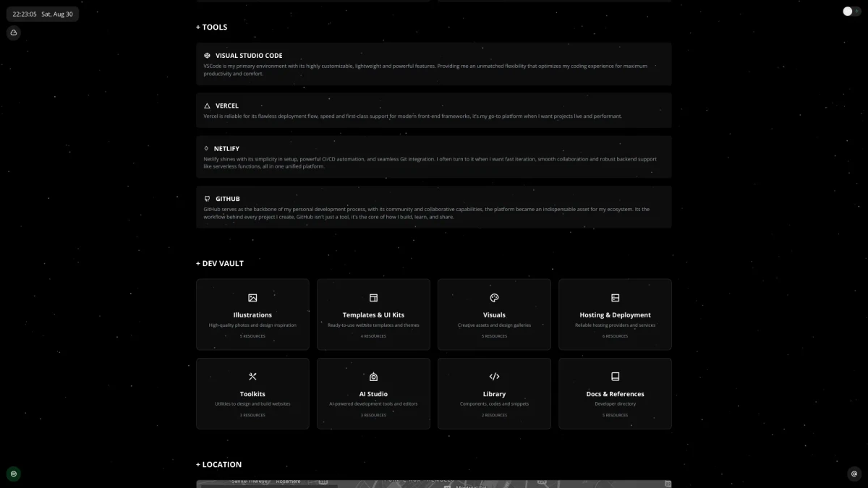Open the Illustrations card title
The image size is (868, 488).
(x=252, y=315)
